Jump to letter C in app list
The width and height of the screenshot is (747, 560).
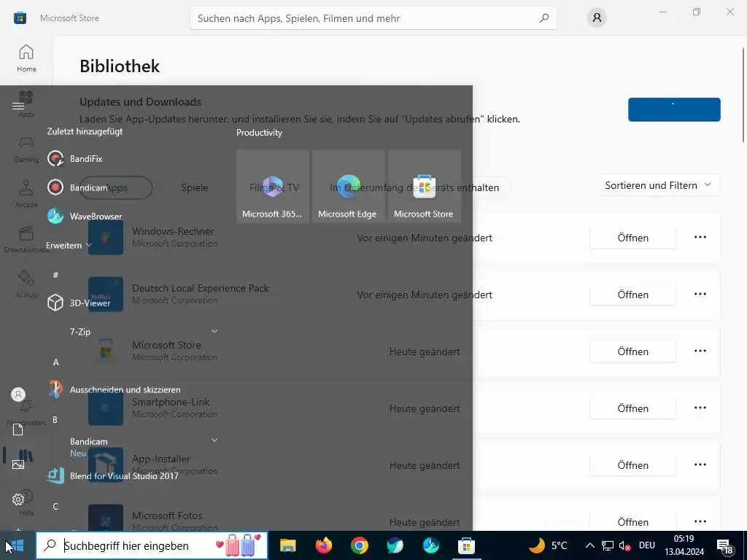pos(55,506)
